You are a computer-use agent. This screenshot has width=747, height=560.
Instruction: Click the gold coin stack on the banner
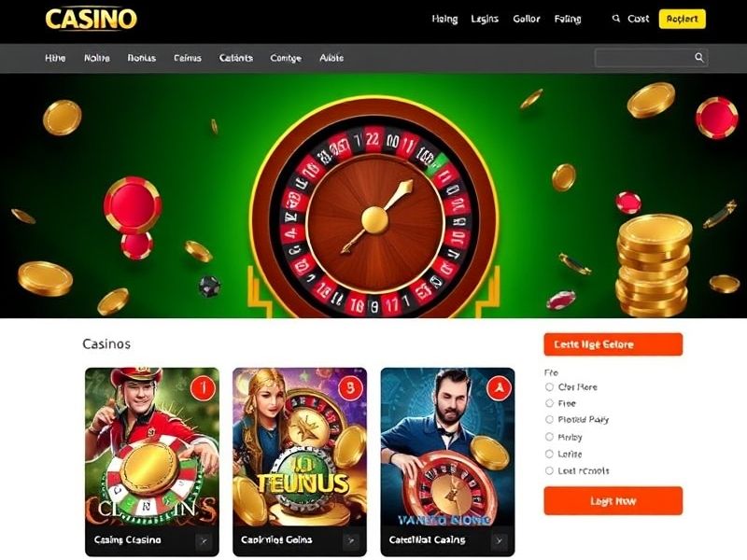coord(654,265)
